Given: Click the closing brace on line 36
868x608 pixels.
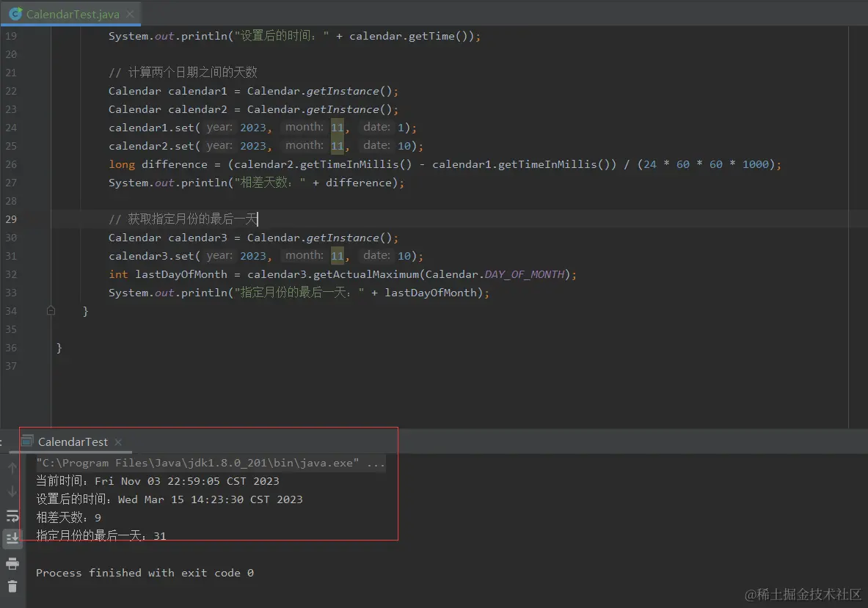Looking at the screenshot, I should (59, 348).
